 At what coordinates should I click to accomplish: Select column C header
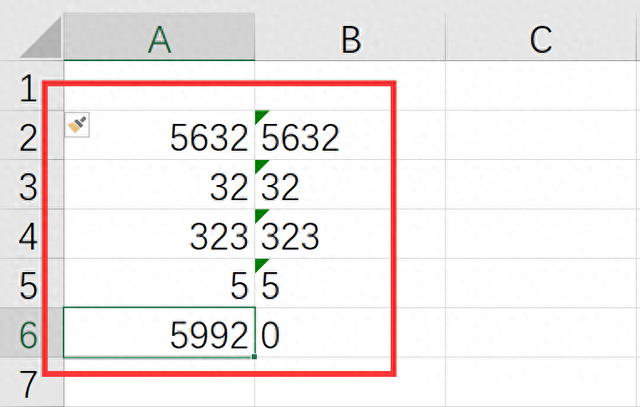pos(541,37)
